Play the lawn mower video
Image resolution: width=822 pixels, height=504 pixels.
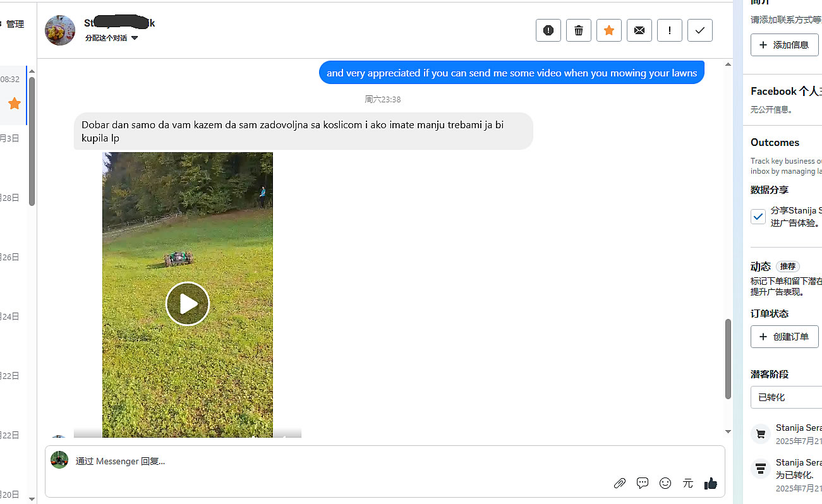(188, 304)
